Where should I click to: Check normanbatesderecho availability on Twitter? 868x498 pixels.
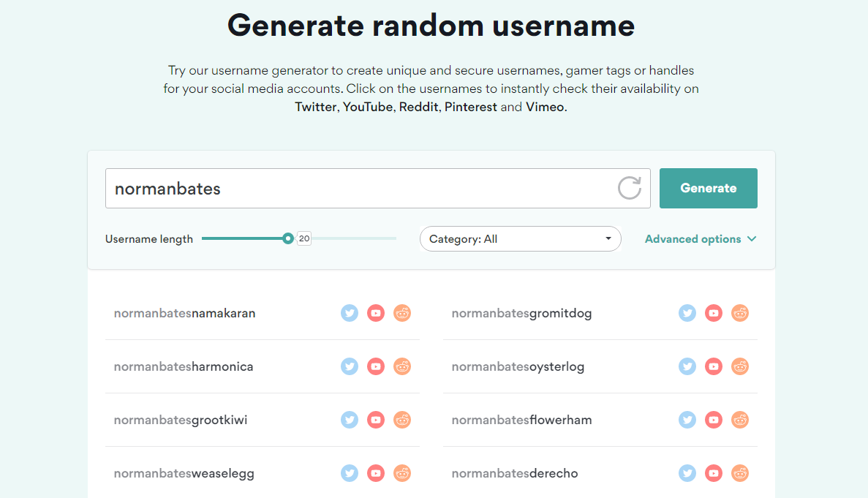coord(687,473)
